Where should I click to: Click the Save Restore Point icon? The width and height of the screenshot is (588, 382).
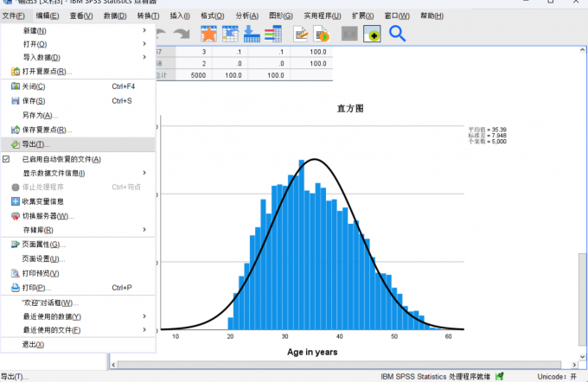click(x=16, y=130)
